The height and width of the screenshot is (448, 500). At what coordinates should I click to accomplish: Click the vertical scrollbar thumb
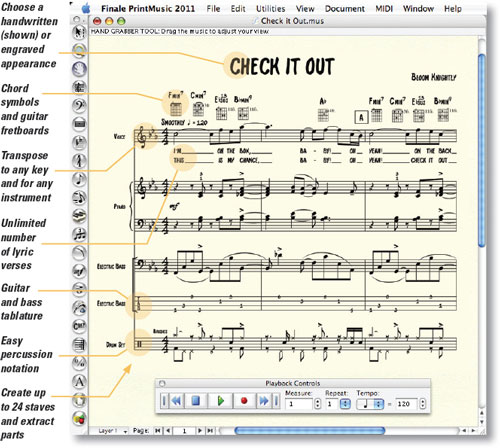click(x=482, y=151)
